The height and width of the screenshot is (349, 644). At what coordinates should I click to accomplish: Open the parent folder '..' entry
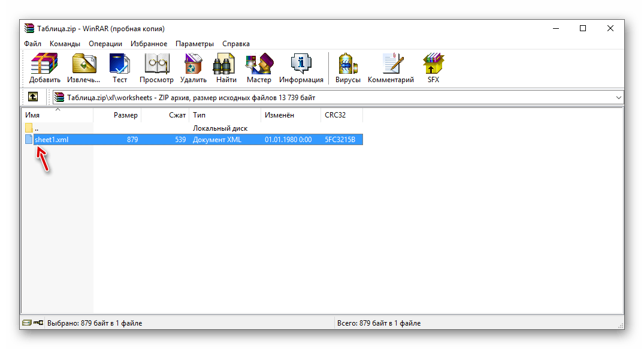pos(36,128)
